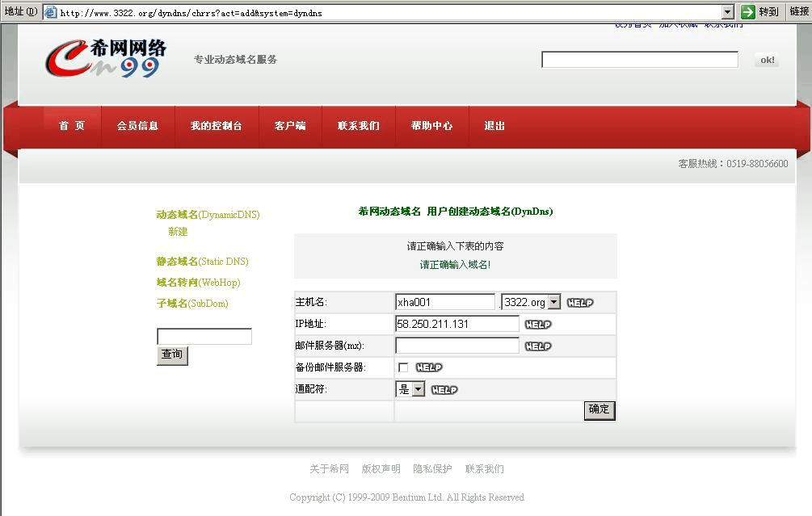Image resolution: width=812 pixels, height=516 pixels.
Task: Open the 3322.org domain suffix dropdown
Action: (553, 302)
